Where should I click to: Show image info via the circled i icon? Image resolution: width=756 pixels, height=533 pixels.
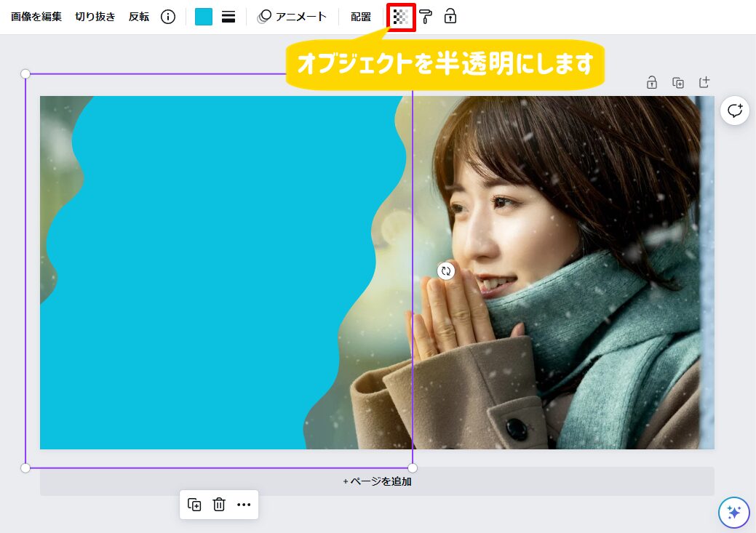click(x=168, y=17)
